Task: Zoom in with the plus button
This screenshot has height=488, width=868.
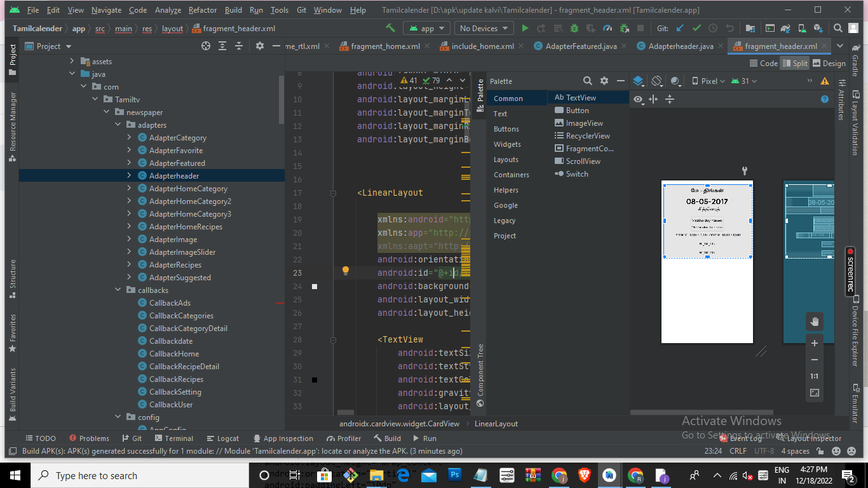Action: 815,343
